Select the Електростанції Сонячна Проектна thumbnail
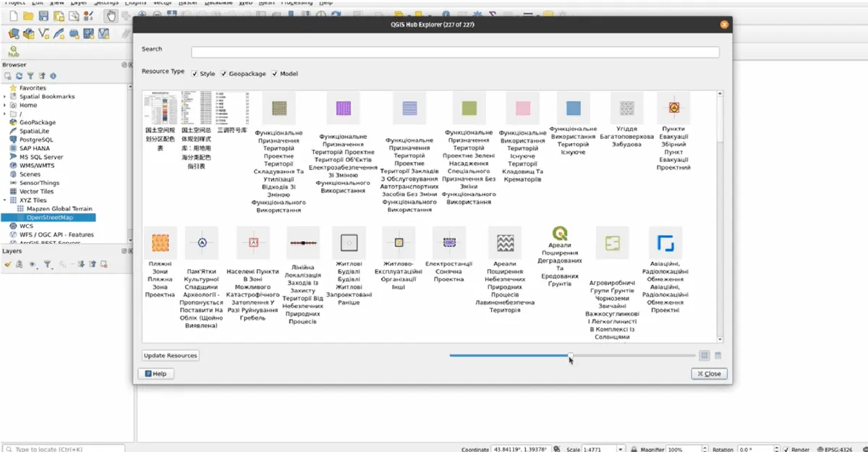 point(448,243)
